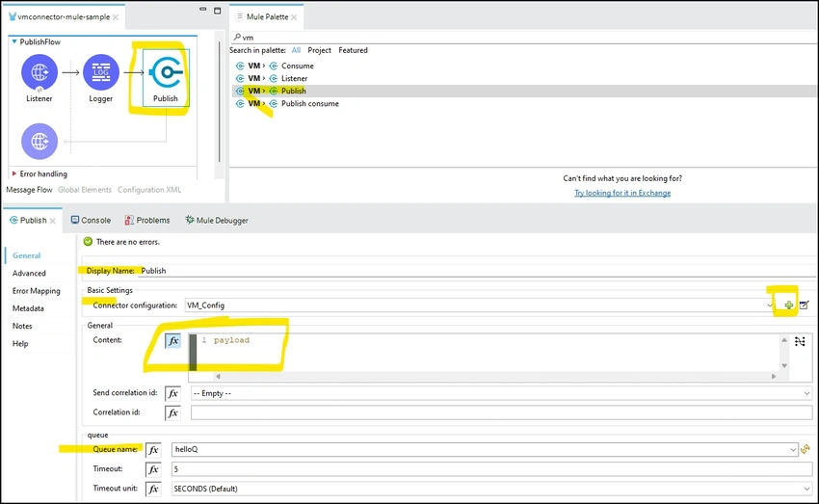Open the Try looking for it in Exchange link

[x=622, y=193]
